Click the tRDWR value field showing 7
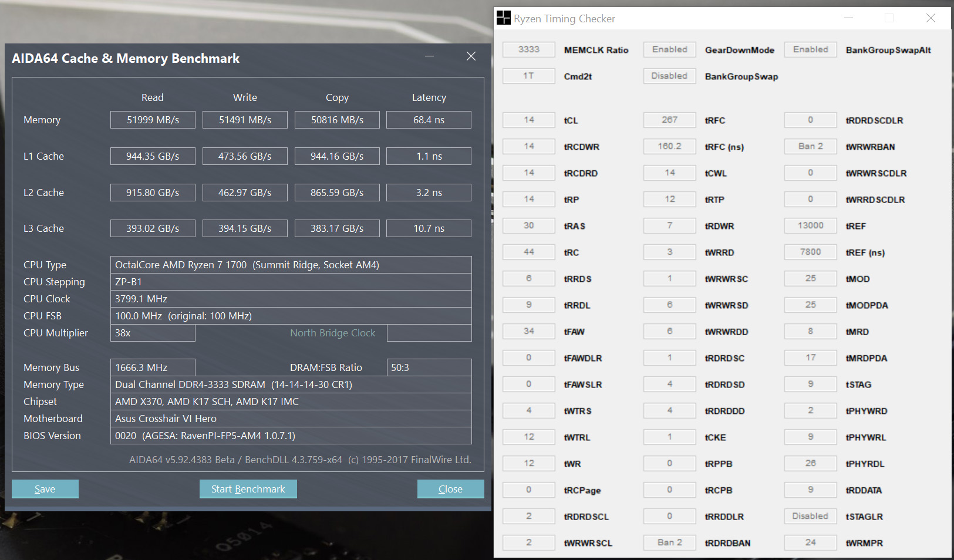This screenshot has width=954, height=560. coord(670,225)
